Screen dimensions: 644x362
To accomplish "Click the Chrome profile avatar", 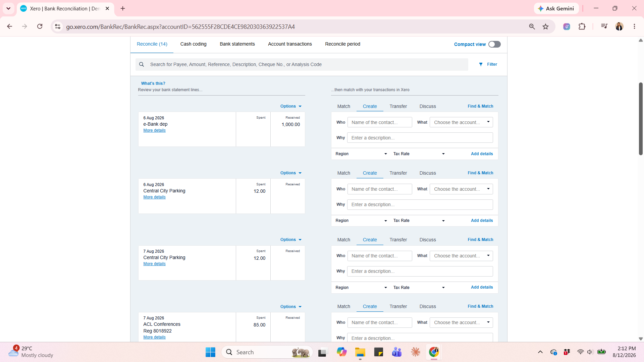I will 619,26.
